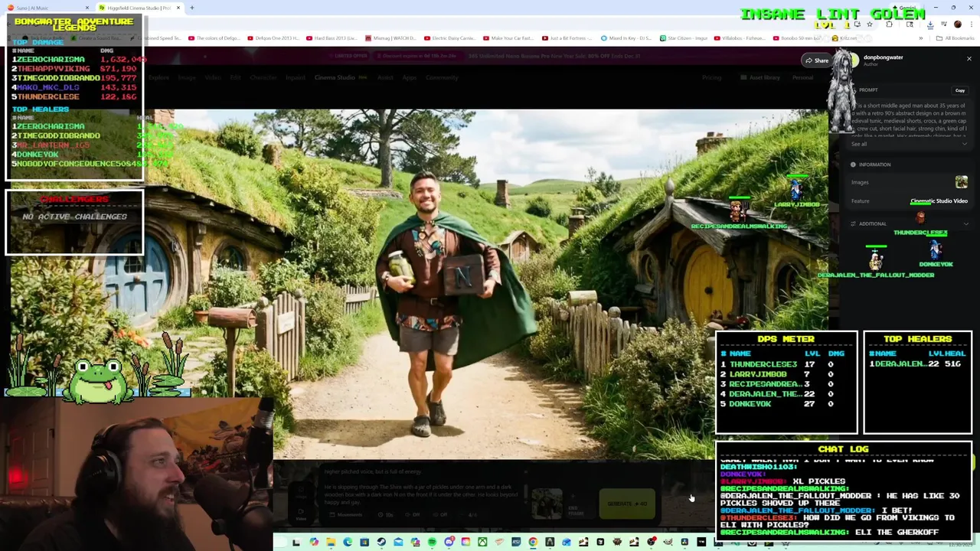The image size is (980, 551).
Task: Copy the prompt with the Copy button
Action: (959, 90)
